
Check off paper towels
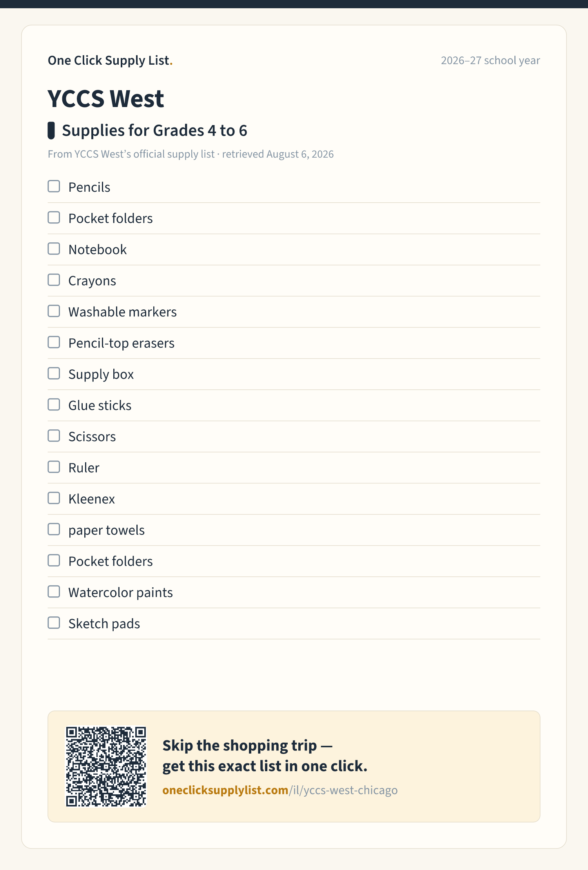54,529
